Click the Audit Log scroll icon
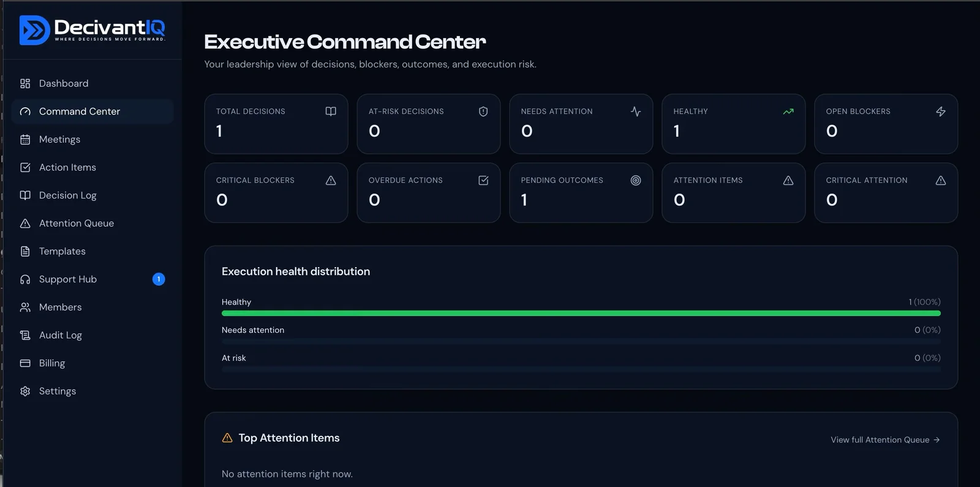980x487 pixels. [25, 335]
